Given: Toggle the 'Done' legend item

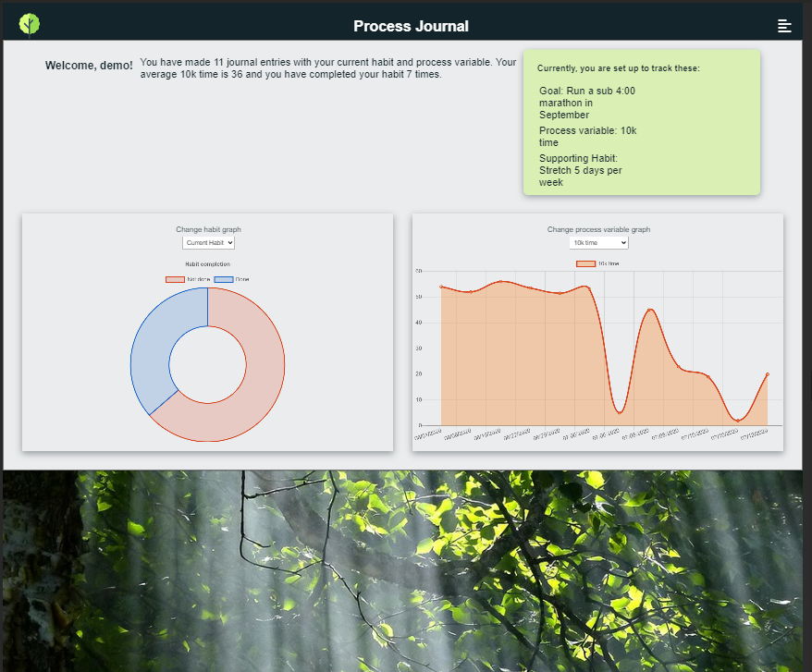Looking at the screenshot, I should click(231, 279).
